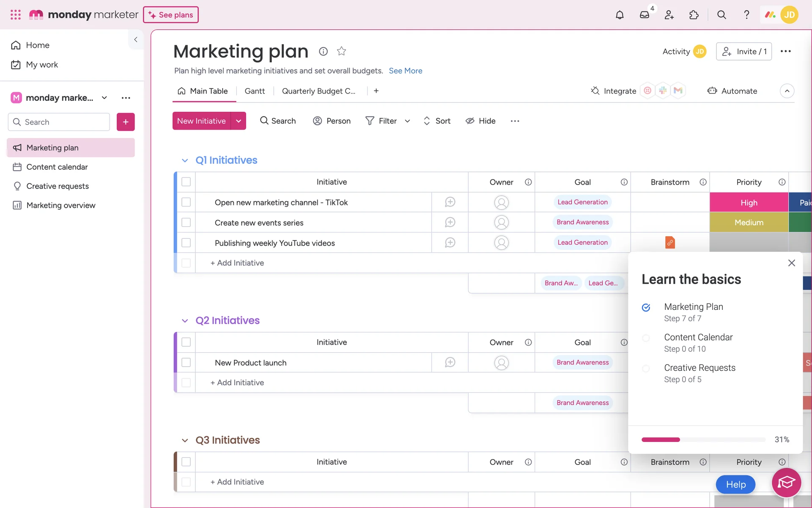
Task: Click the apps puzzle-piece icon
Action: point(694,15)
